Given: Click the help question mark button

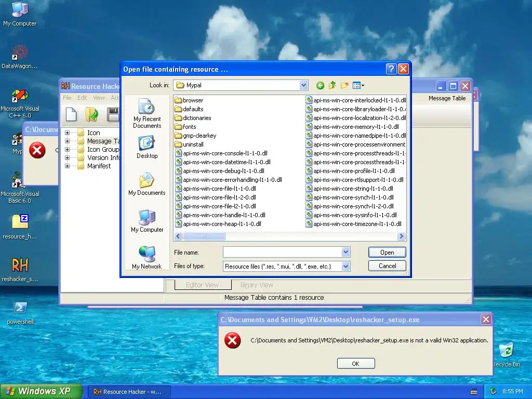Looking at the screenshot, I should [x=391, y=69].
